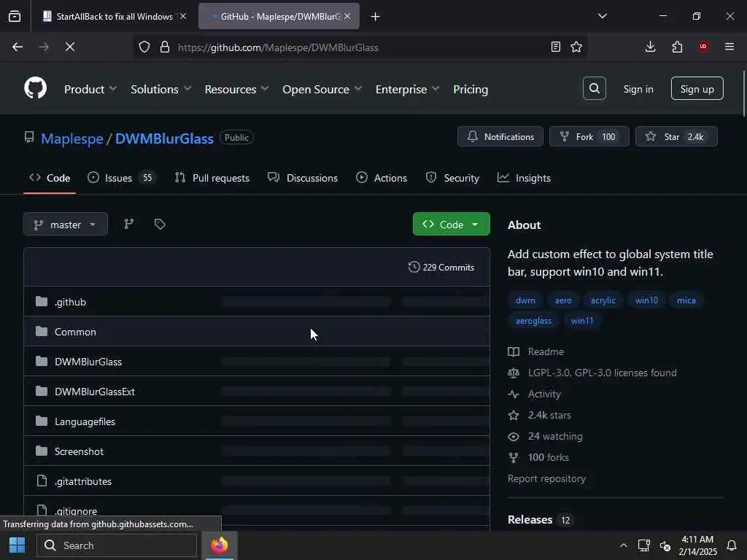
Task: Open the master branch selector dropdown
Action: pos(65,225)
